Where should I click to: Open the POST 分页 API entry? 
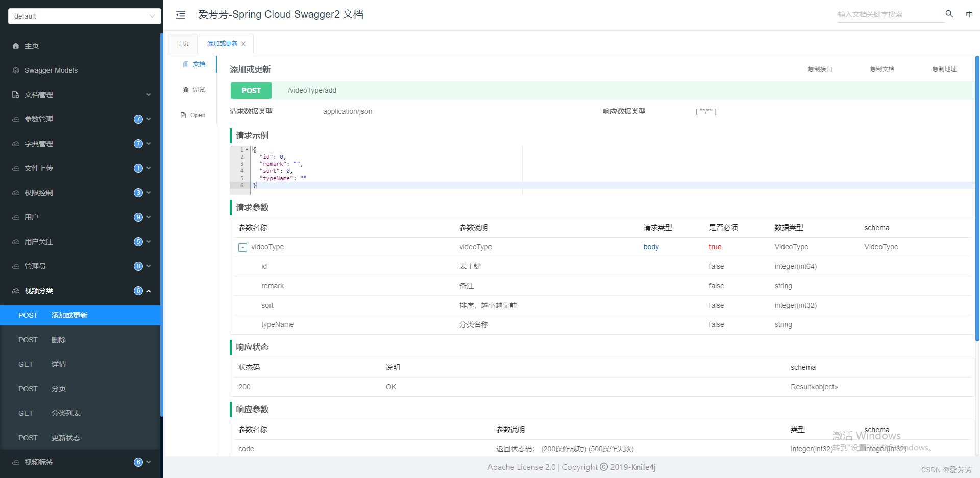pos(81,389)
